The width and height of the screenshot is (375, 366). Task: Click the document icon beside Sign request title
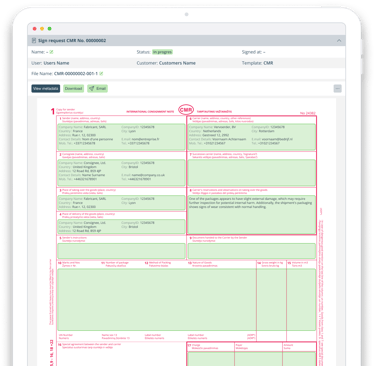[x=34, y=41]
